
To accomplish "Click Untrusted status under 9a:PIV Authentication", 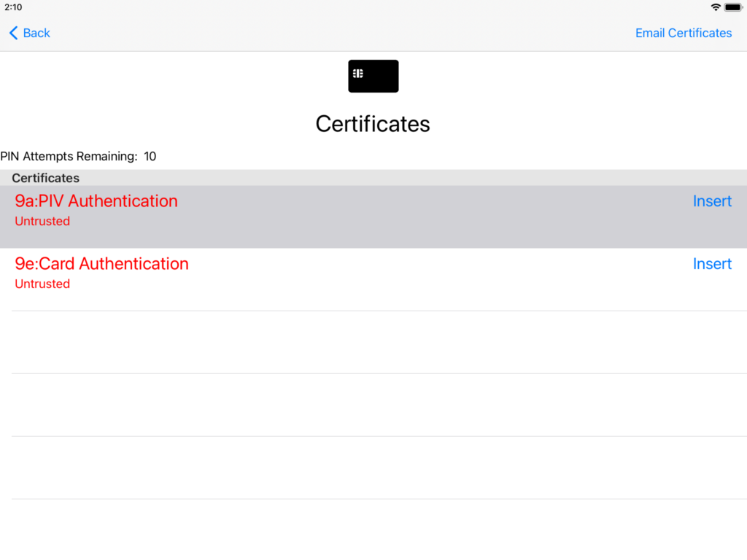I will coord(42,221).
